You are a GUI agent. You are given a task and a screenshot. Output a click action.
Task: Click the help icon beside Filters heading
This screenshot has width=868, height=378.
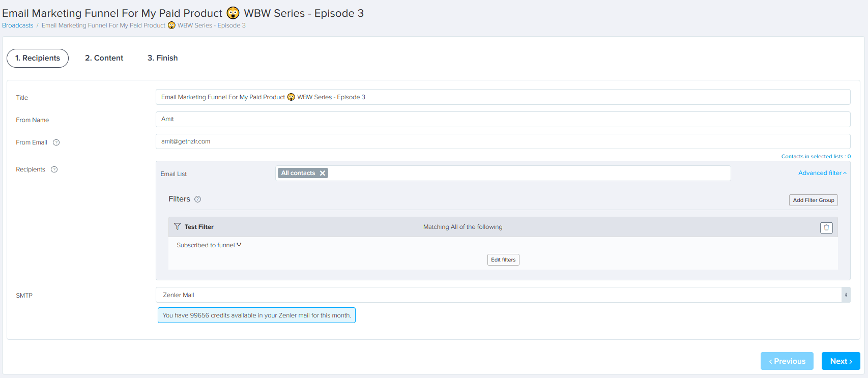pyautogui.click(x=198, y=199)
